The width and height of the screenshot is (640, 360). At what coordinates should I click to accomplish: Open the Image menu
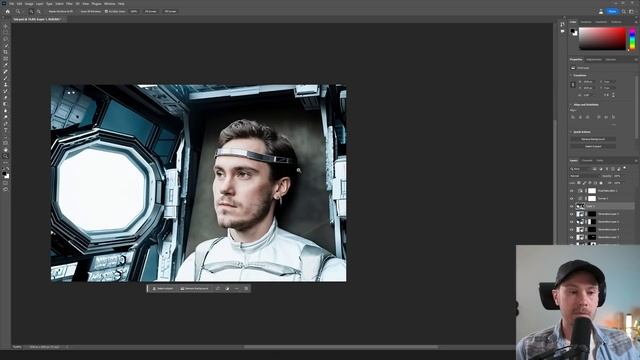(x=29, y=4)
